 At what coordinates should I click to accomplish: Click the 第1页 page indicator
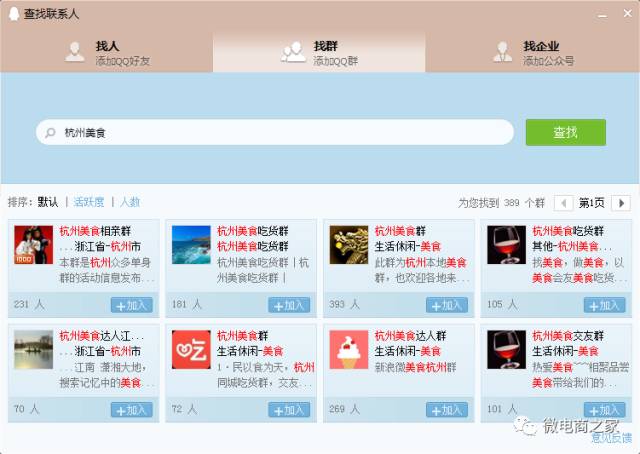592,203
